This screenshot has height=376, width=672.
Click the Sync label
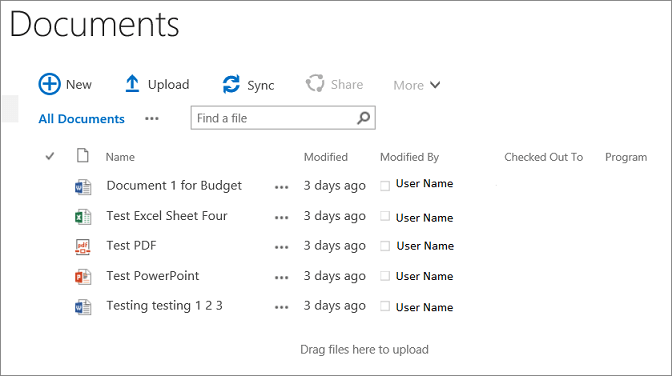[x=261, y=85]
